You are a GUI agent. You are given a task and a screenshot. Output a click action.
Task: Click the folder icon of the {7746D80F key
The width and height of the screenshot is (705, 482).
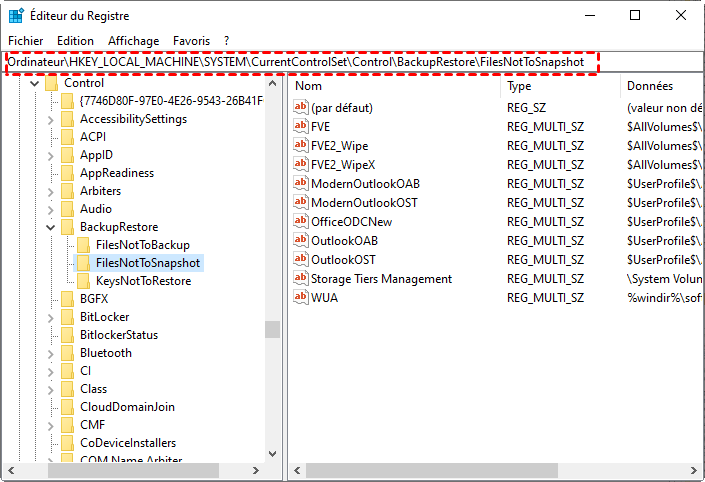[x=67, y=101]
